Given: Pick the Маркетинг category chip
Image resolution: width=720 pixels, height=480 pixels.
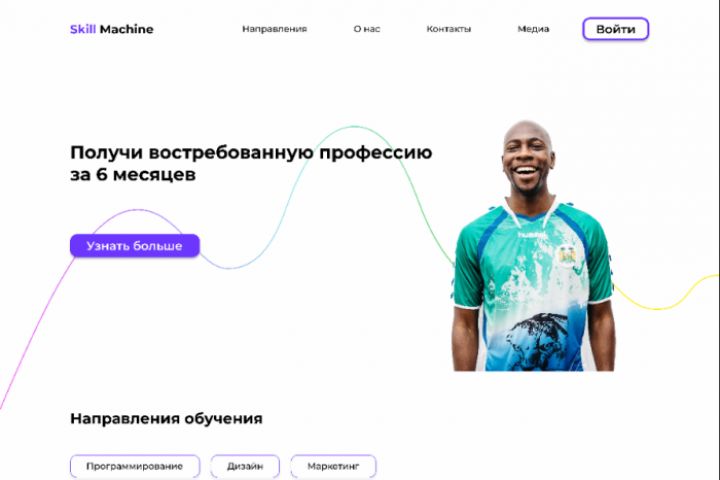Looking at the screenshot, I should pos(333,466).
